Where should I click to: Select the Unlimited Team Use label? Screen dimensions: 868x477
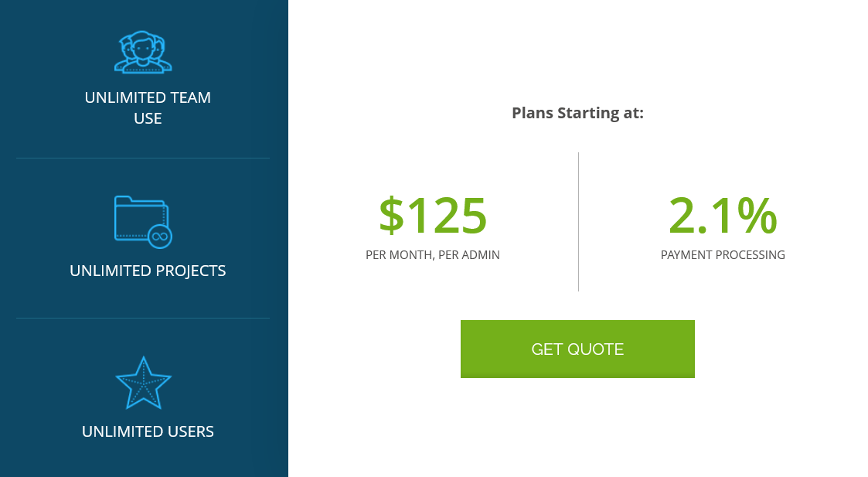coord(148,108)
